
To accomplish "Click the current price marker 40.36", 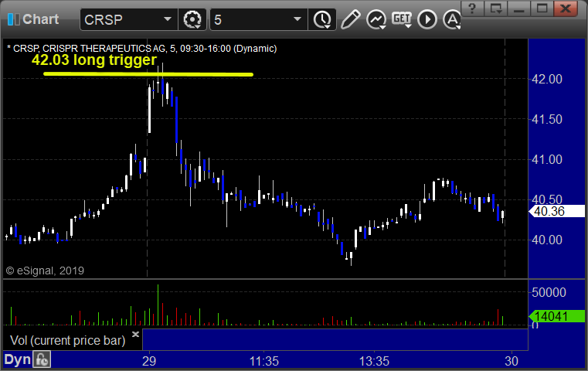I will click(557, 211).
